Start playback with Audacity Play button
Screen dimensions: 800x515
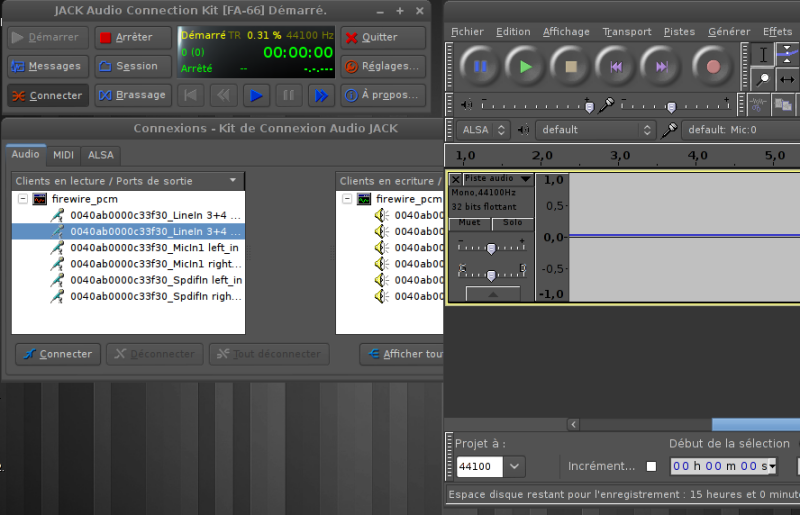click(525, 66)
